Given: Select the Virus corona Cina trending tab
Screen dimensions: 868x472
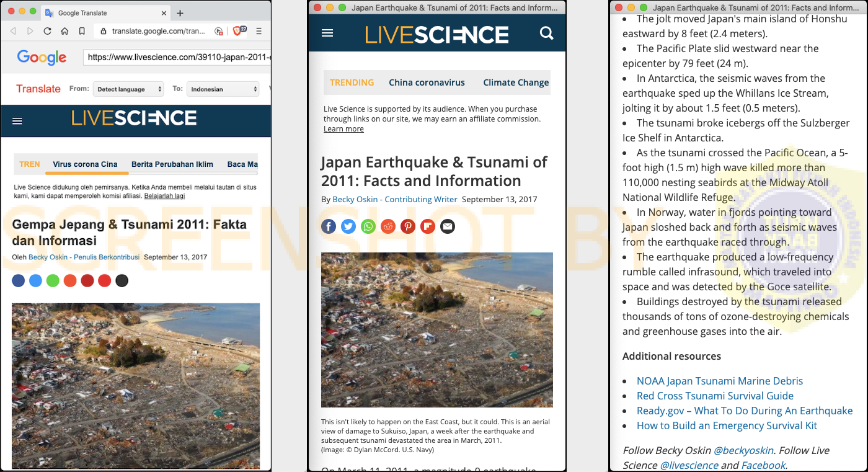Looking at the screenshot, I should tap(85, 164).
